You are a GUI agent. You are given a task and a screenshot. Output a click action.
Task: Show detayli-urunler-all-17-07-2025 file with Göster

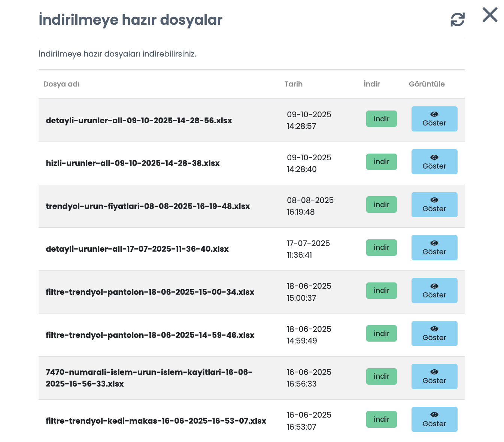pyautogui.click(x=434, y=248)
